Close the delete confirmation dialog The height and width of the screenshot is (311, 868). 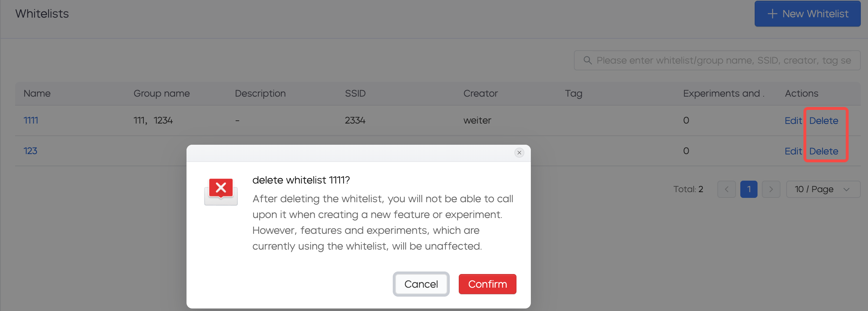519,153
